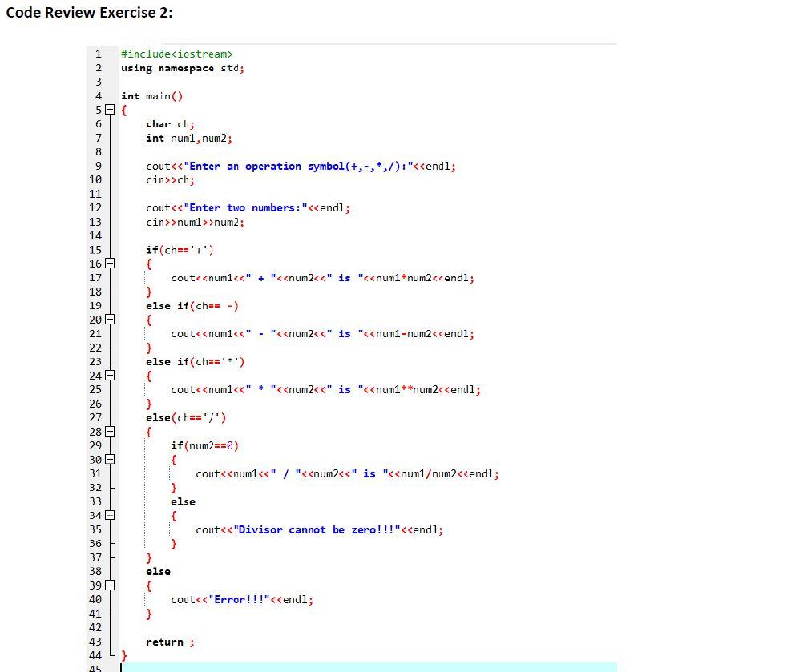The width and height of the screenshot is (787, 672).
Task: Click line number 43 beside return statement
Action: click(x=95, y=642)
